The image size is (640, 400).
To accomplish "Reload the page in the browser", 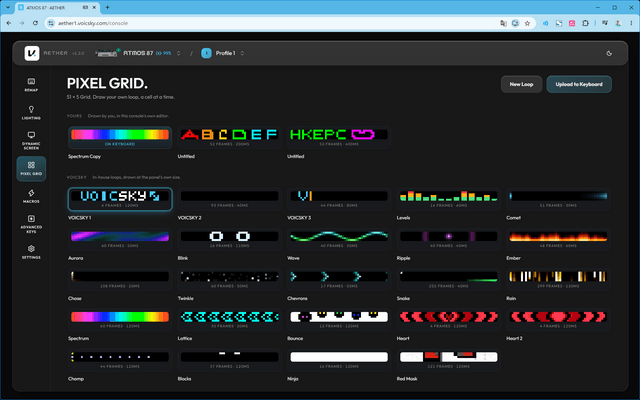I will [35, 23].
